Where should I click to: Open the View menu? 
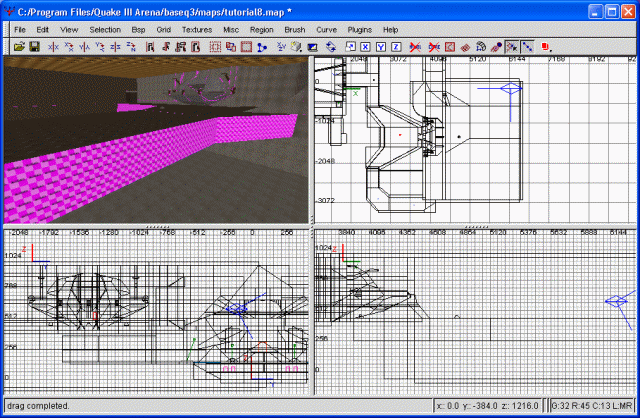[x=69, y=30]
